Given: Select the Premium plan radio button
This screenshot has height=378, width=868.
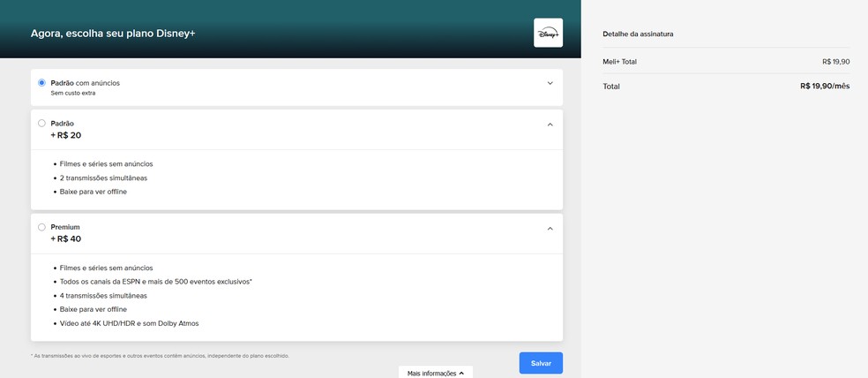Looking at the screenshot, I should (41, 227).
